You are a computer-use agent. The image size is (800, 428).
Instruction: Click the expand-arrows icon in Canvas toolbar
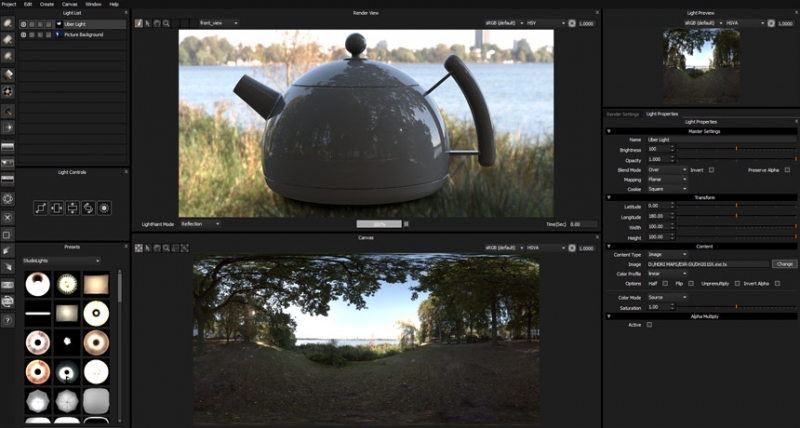pyautogui.click(x=184, y=248)
